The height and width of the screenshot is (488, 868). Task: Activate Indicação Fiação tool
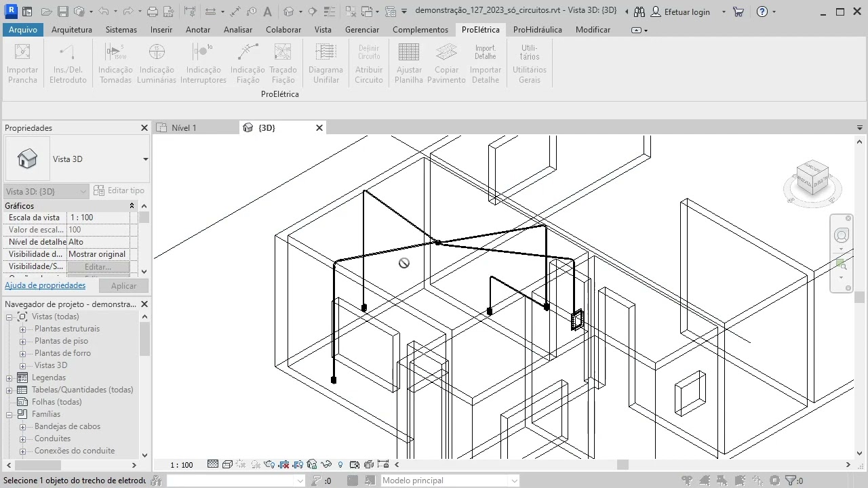[248, 63]
